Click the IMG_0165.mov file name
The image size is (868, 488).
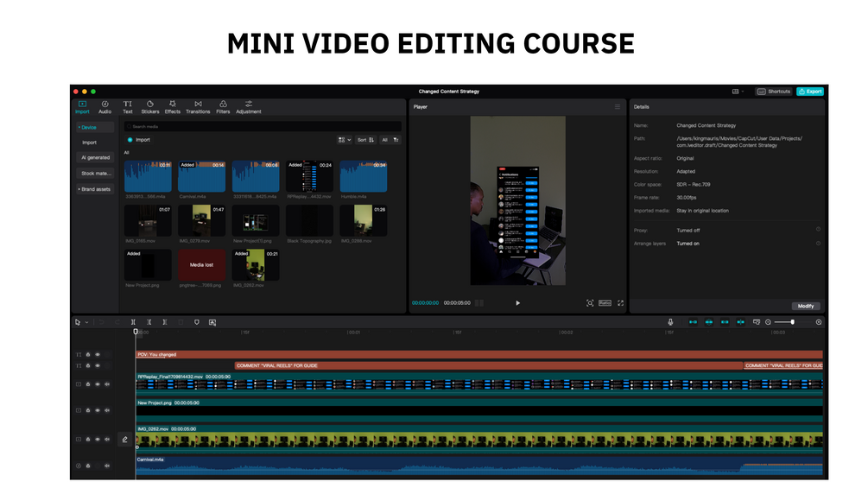point(140,241)
